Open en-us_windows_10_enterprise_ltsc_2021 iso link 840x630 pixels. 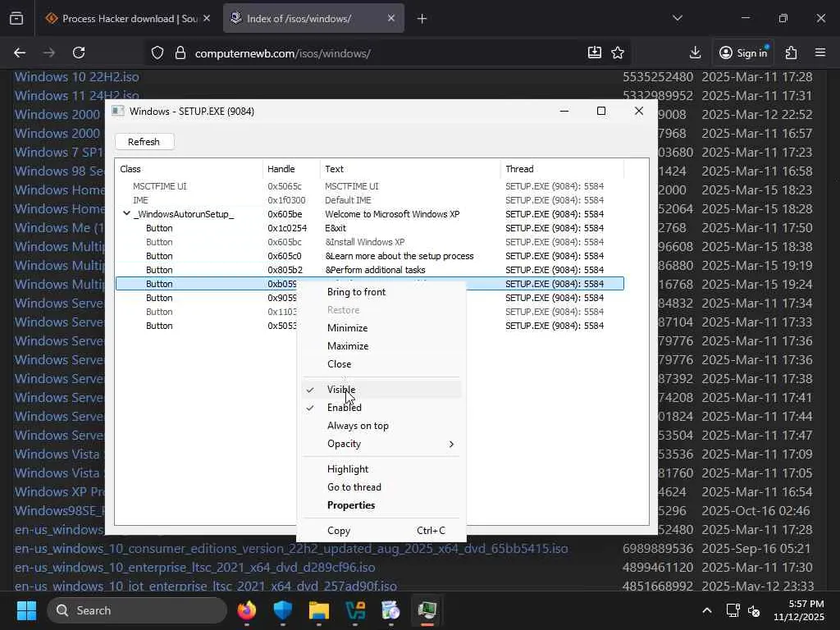click(194, 568)
